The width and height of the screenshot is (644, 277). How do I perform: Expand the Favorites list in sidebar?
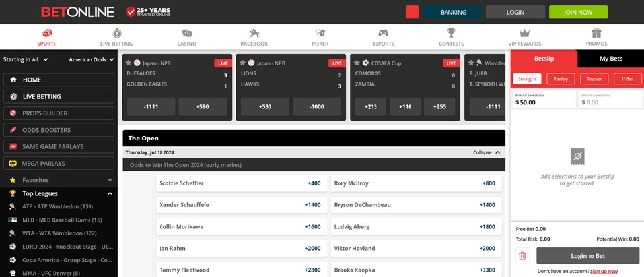[110, 179]
